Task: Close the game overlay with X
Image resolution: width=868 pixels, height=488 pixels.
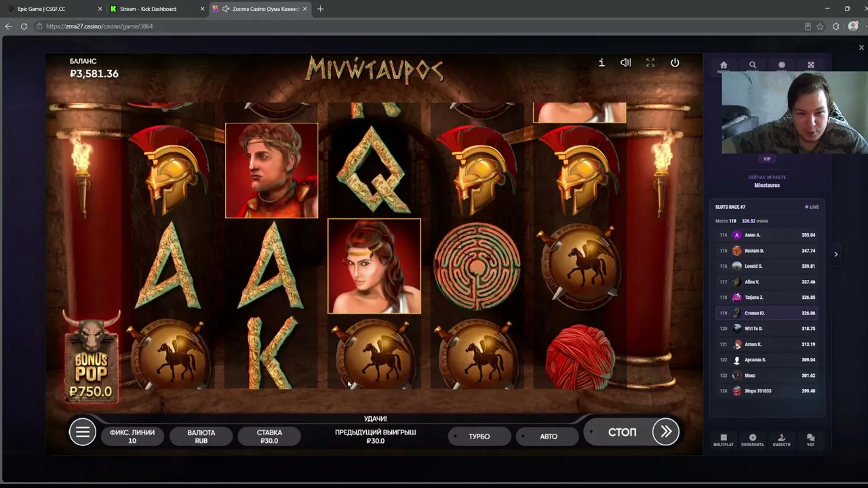Action: (861, 47)
